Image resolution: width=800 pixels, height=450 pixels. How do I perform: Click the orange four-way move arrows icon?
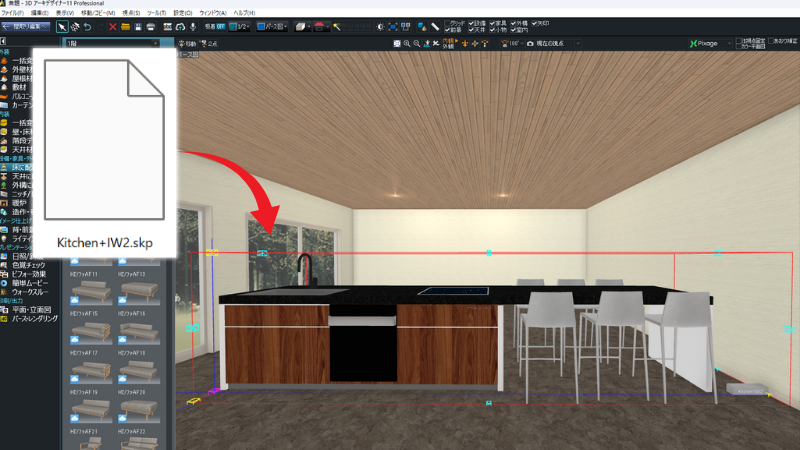click(475, 43)
